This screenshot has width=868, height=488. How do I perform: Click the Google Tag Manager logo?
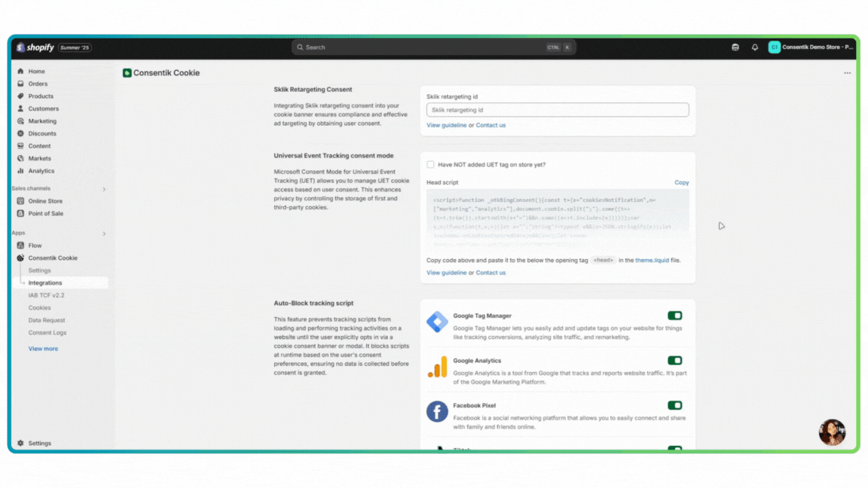[437, 322]
